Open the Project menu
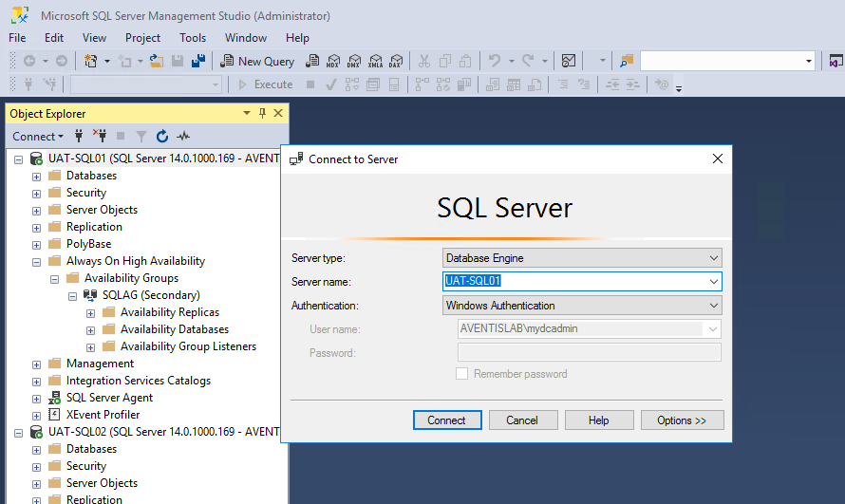Viewport: 845px width, 504px height. [x=142, y=38]
